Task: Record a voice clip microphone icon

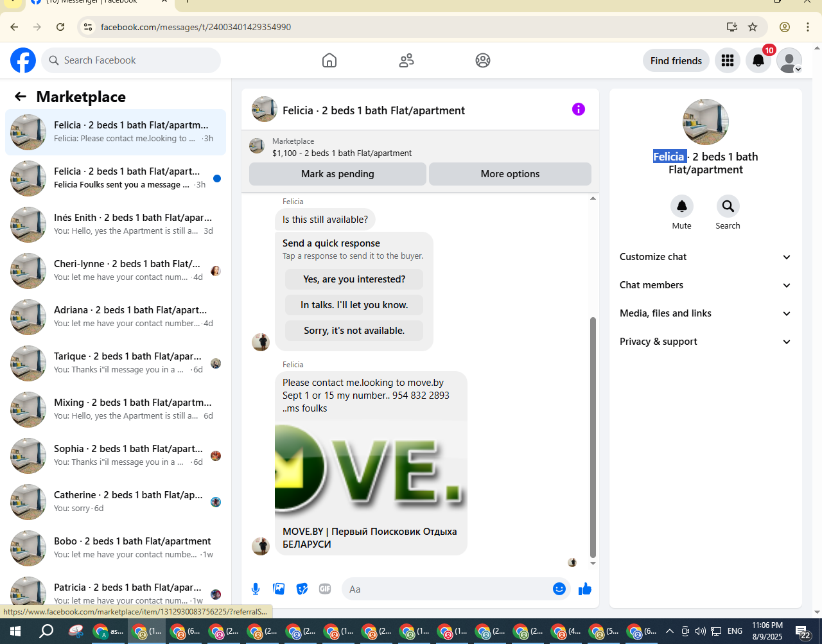Action: (256, 589)
